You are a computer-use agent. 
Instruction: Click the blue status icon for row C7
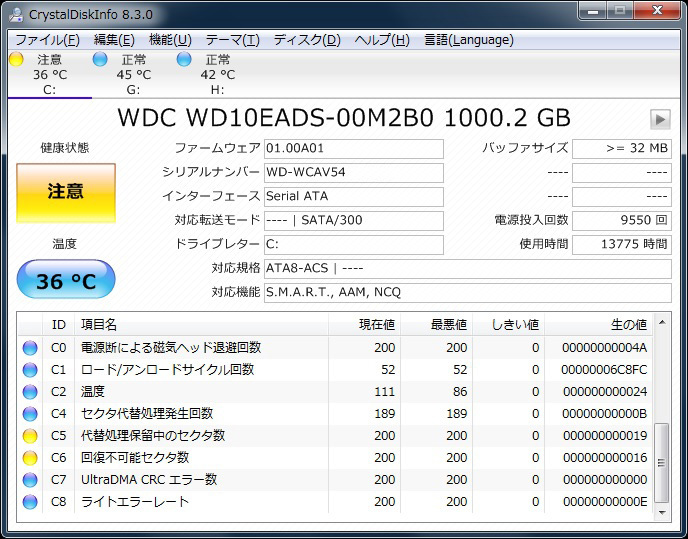click(x=30, y=480)
